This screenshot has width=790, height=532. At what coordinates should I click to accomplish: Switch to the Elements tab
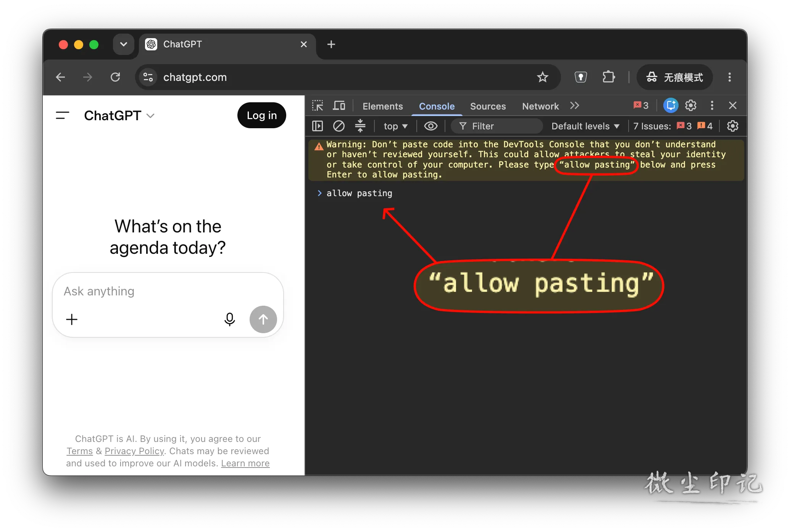click(383, 106)
